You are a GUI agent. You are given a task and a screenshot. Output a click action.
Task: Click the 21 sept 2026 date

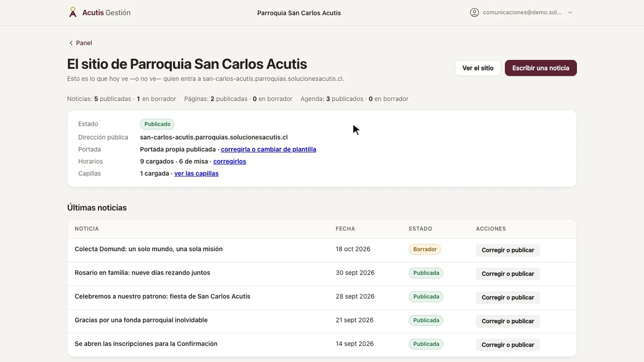355,320
